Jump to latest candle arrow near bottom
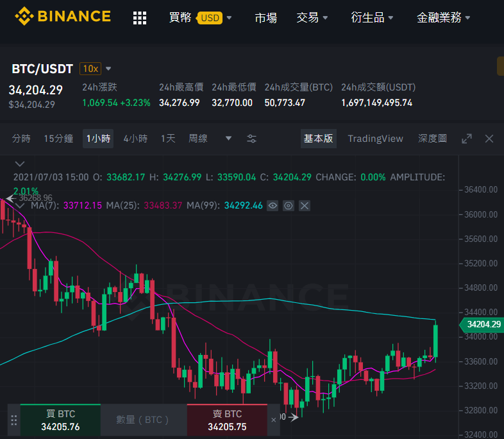 pyautogui.click(x=293, y=417)
